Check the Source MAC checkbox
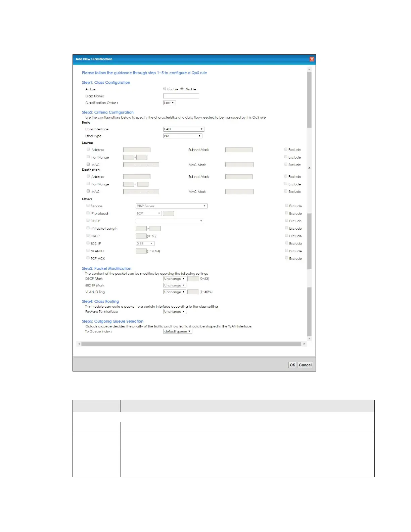 pos(88,164)
